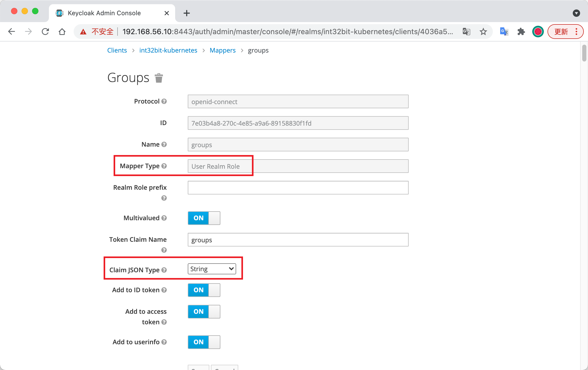This screenshot has height=370, width=588.
Task: Reload the page with the refresh icon
Action: 45,32
